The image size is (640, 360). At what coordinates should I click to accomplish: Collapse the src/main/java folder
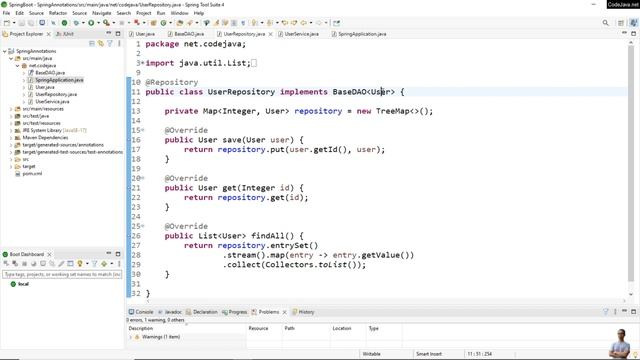[x=11, y=58]
